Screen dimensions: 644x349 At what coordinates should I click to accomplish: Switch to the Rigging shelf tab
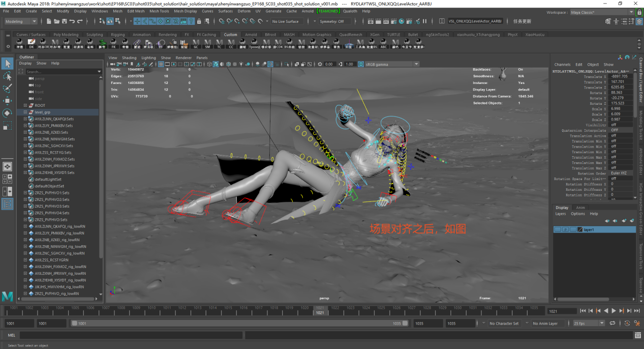118,35
